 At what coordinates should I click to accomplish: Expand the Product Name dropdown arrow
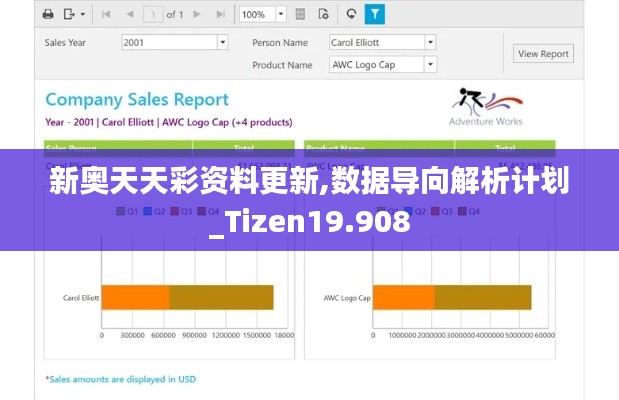(x=430, y=64)
